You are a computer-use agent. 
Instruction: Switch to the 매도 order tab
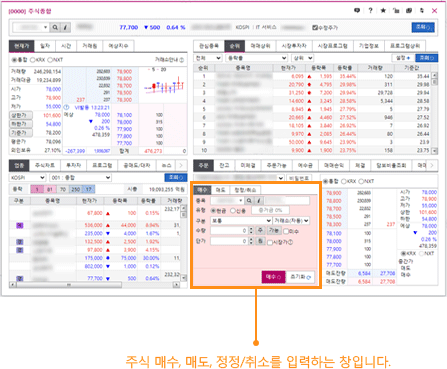[x=220, y=190]
